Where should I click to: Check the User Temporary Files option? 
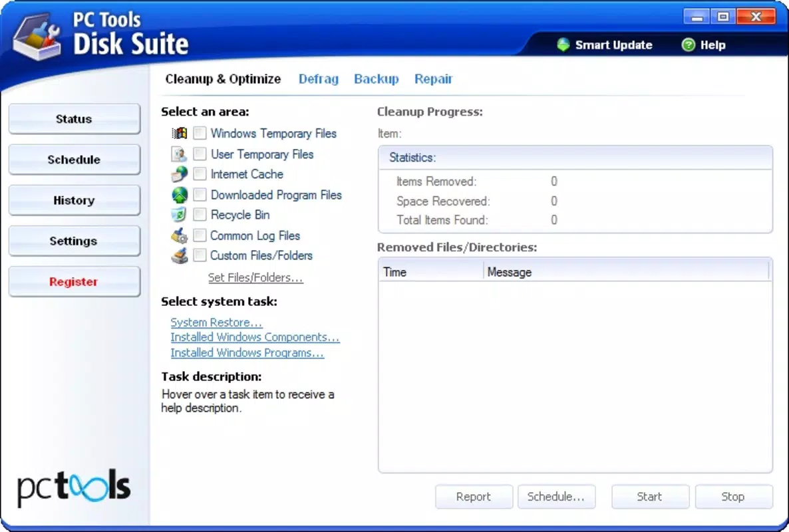click(x=200, y=154)
